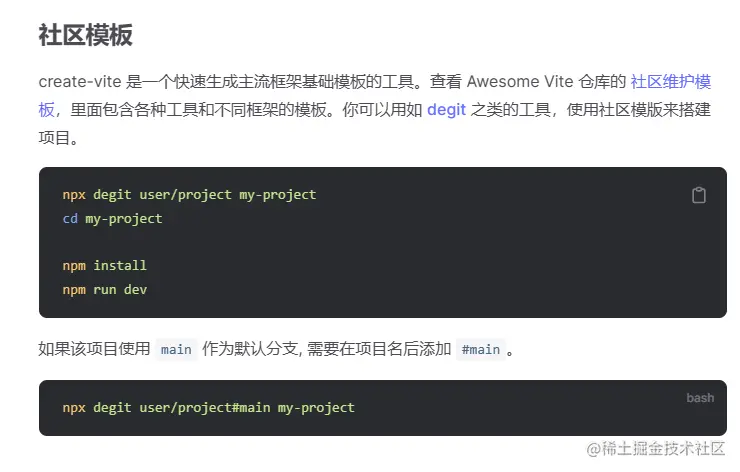Click the 社区模板 heading

tap(85, 36)
